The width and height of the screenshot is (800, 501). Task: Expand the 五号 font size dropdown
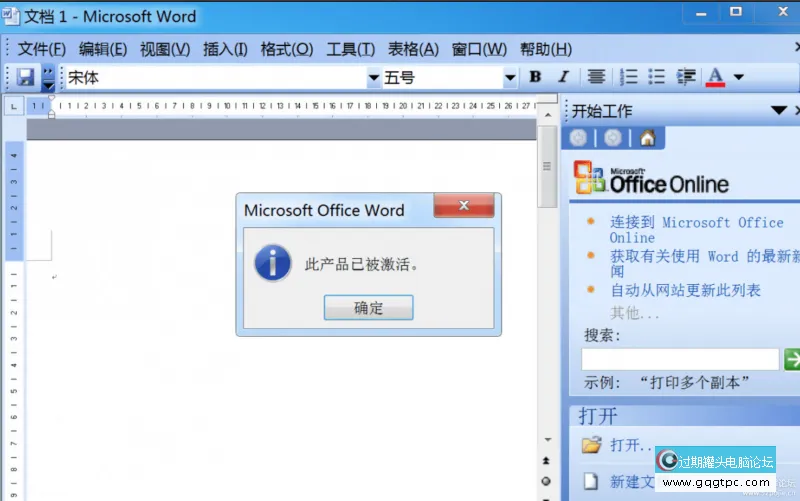[x=510, y=77]
